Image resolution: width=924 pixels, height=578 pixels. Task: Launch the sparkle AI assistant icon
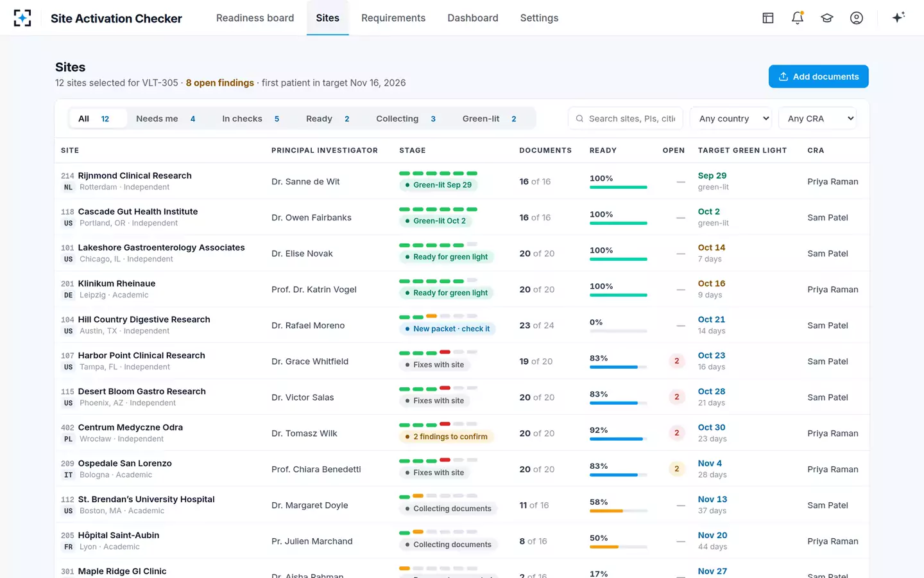click(898, 17)
